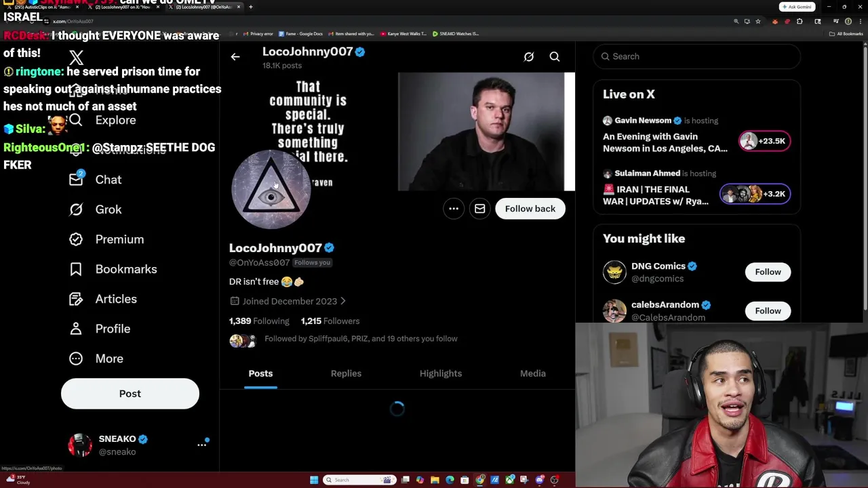
Task: Open Microsoft Store on taskbar
Action: (465, 480)
